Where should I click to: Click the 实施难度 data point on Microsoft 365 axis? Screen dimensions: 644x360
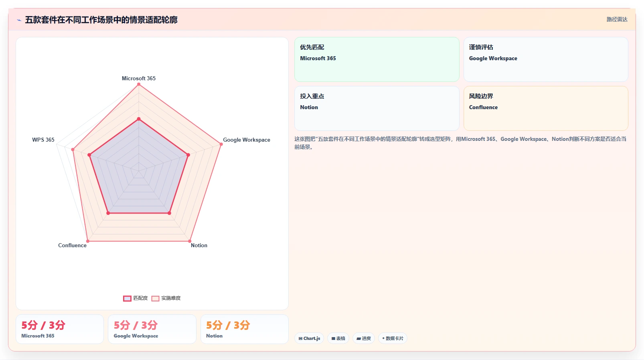tap(139, 84)
